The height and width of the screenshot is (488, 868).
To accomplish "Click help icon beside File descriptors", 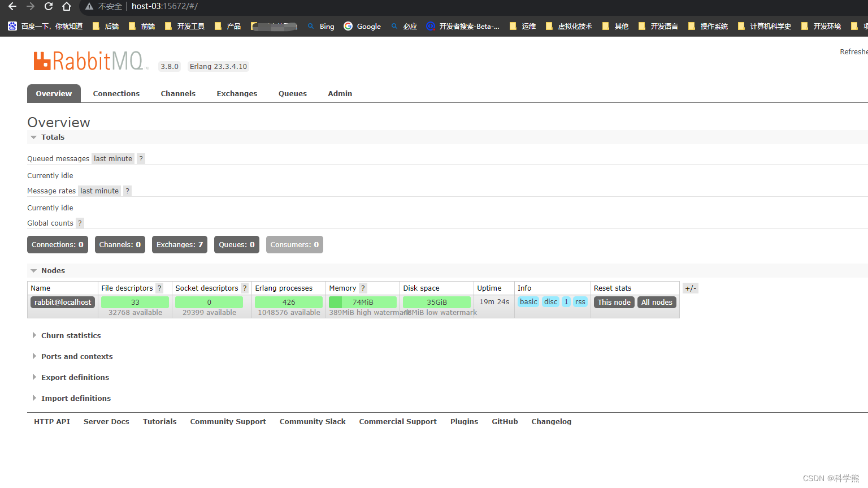I will [159, 288].
